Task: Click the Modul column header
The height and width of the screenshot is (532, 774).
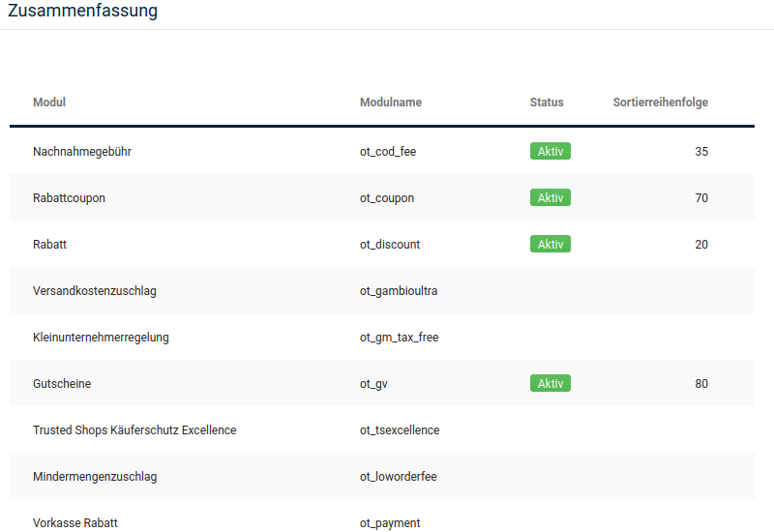Action: [x=49, y=103]
